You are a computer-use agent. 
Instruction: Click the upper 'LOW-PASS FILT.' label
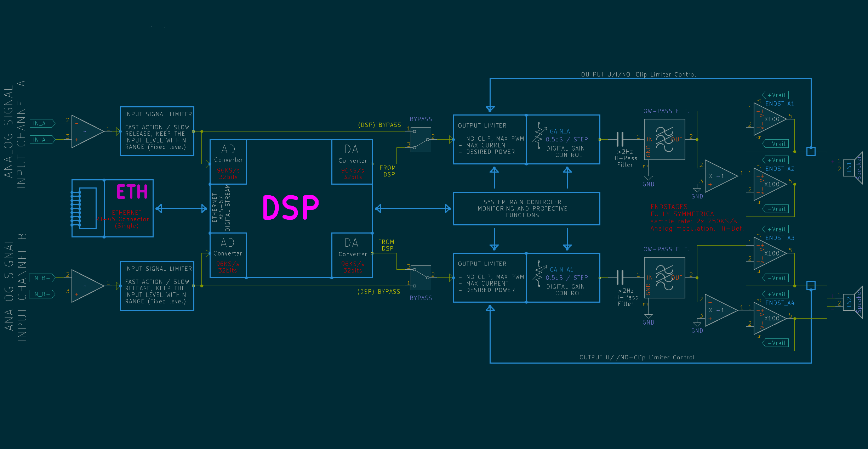pyautogui.click(x=664, y=111)
